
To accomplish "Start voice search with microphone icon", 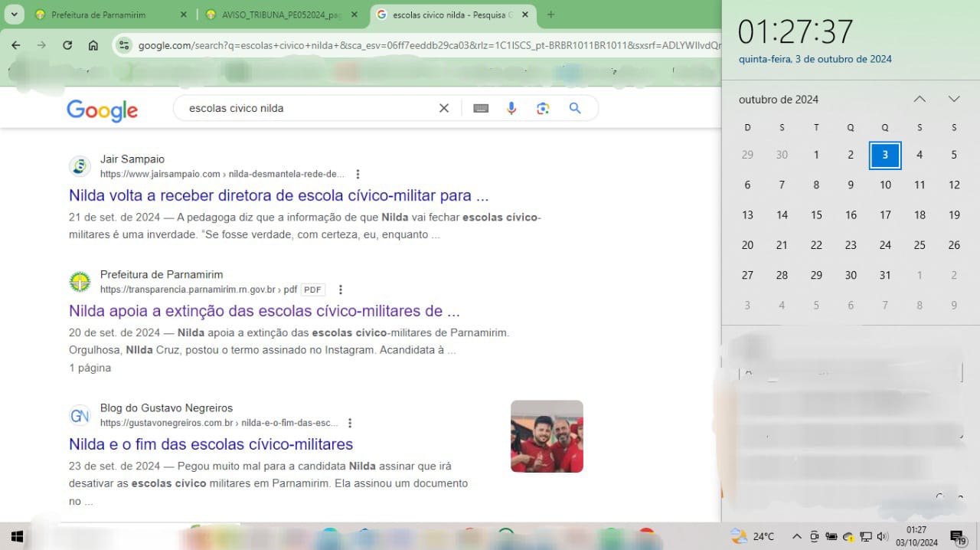I will [511, 108].
